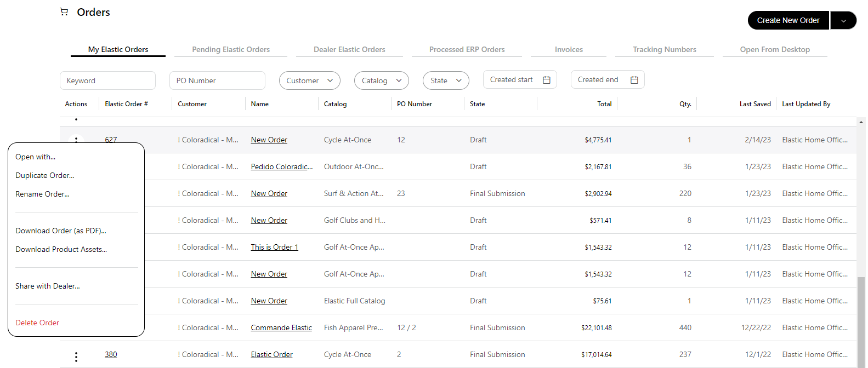Screen dimensions: 868x368
Task: Choose Download Order (as PDF) menu item
Action: tap(61, 231)
